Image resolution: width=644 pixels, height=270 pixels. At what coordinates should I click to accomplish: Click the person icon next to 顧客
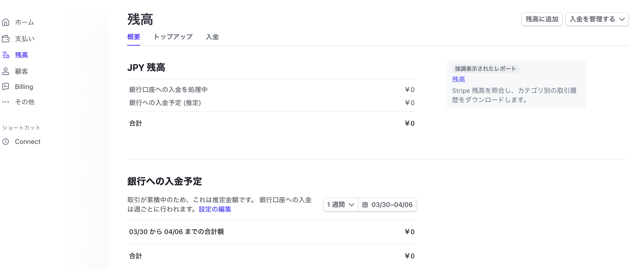point(6,71)
